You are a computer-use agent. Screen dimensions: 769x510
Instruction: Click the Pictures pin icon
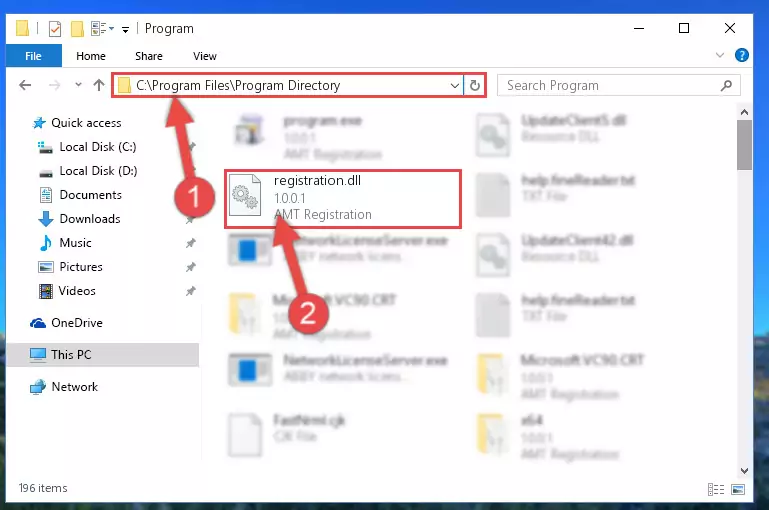click(x=190, y=267)
